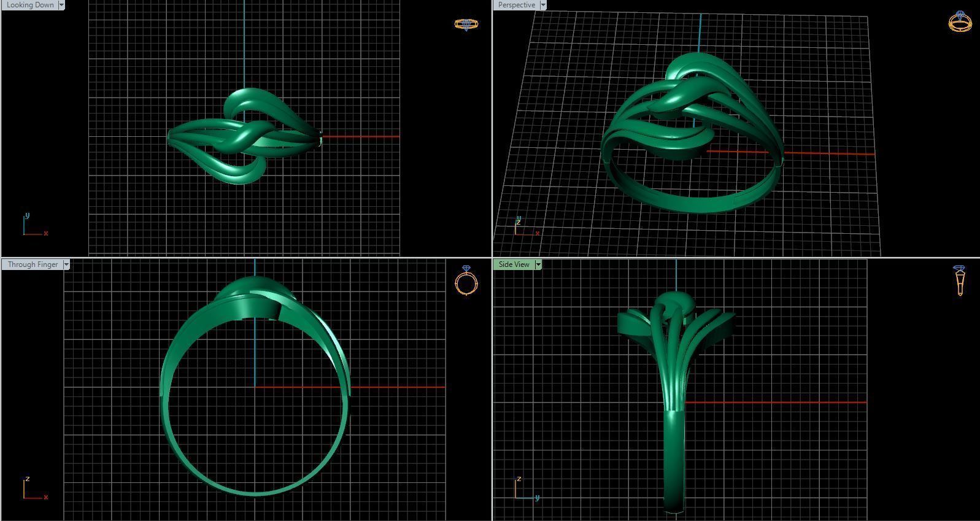Click the perspective ring icon in Perspective viewport
Viewport: 980px width, 521px height.
[960, 21]
